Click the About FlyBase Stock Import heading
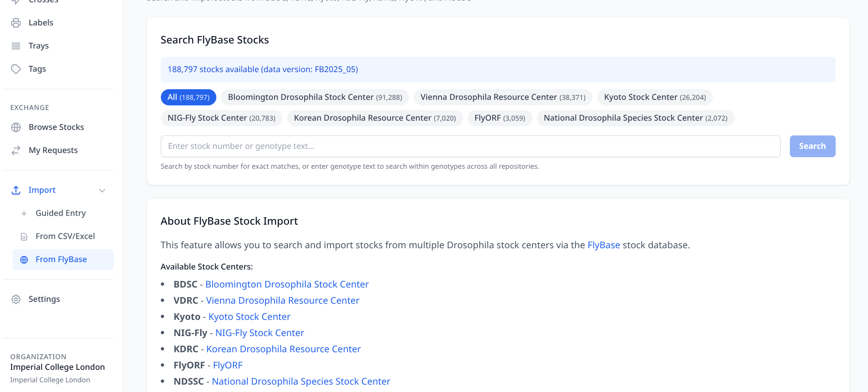This screenshot has width=868, height=392. (229, 221)
